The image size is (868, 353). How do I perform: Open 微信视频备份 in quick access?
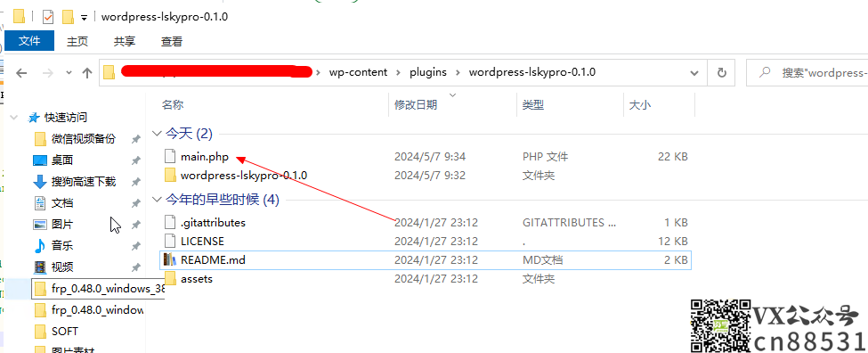tap(84, 138)
